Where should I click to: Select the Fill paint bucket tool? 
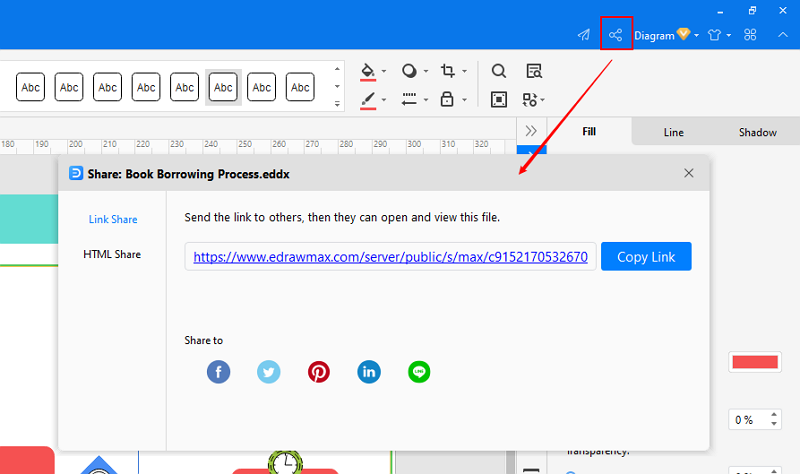point(367,71)
